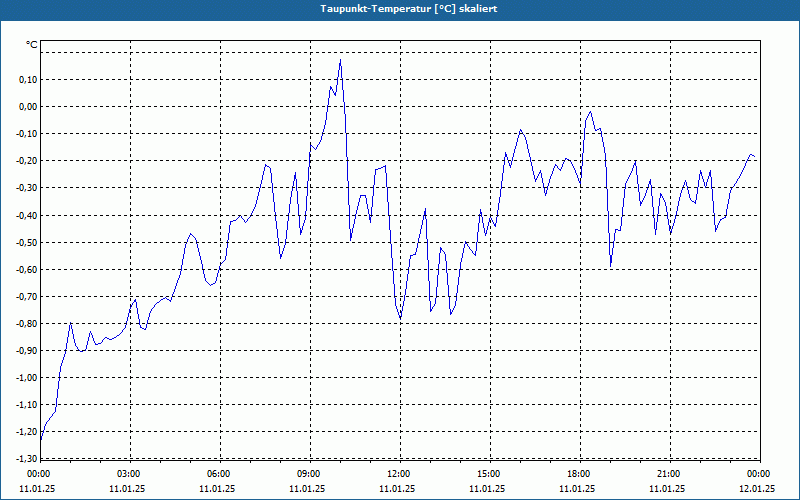Click the '-0,90' y-axis label
Viewport: 800px width, 500px height.
coord(27,351)
